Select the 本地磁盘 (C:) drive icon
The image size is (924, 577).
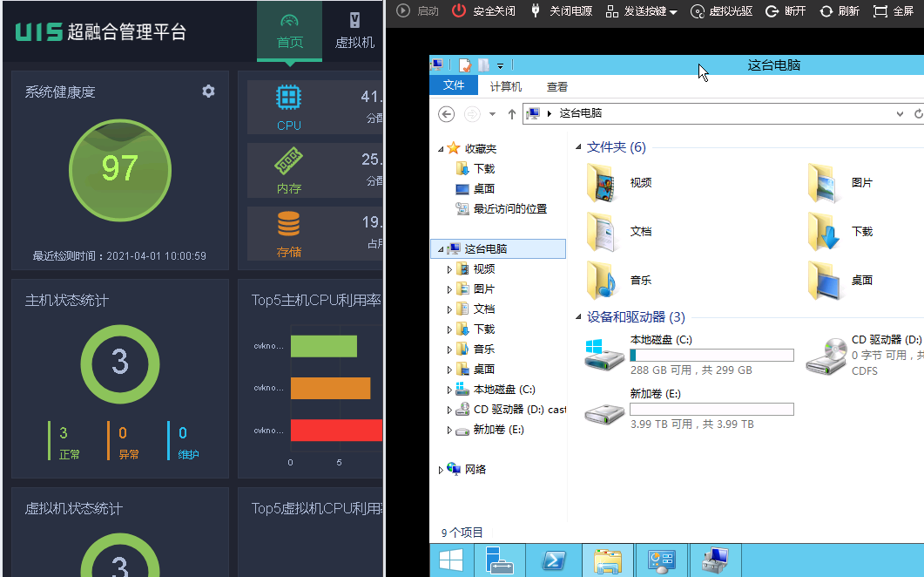604,355
